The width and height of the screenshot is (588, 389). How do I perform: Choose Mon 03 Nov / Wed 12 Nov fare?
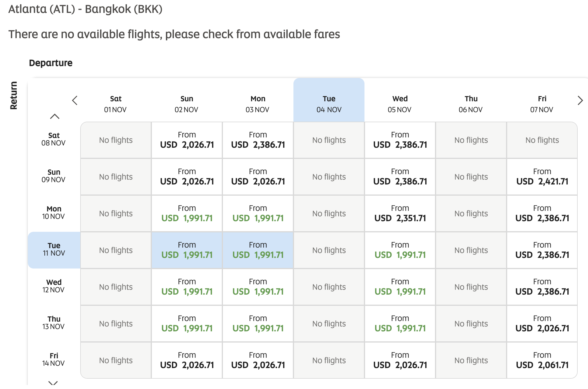tap(258, 287)
